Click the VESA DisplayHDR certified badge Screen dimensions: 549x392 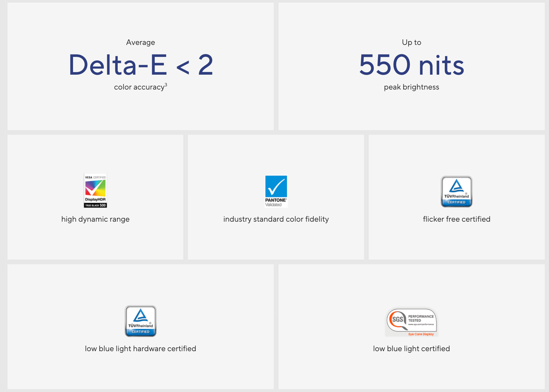[95, 190]
